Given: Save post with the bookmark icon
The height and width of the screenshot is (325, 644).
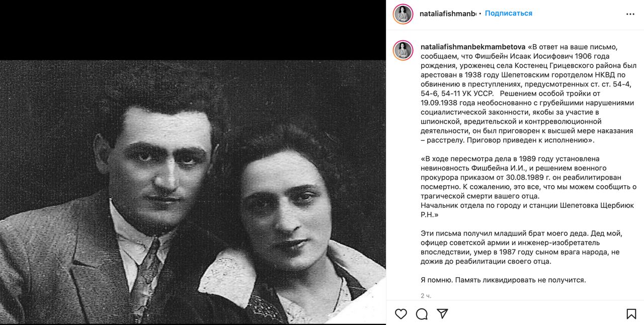Looking at the screenshot, I should (x=631, y=314).
